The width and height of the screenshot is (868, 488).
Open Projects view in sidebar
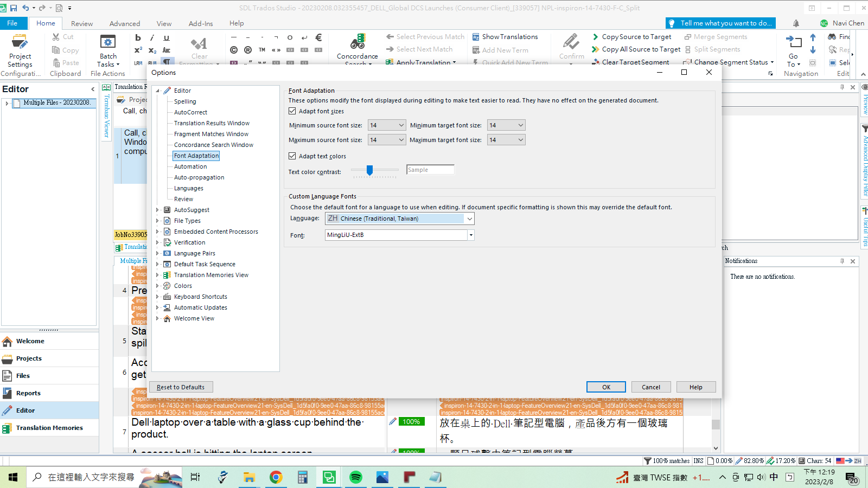pos(49,358)
